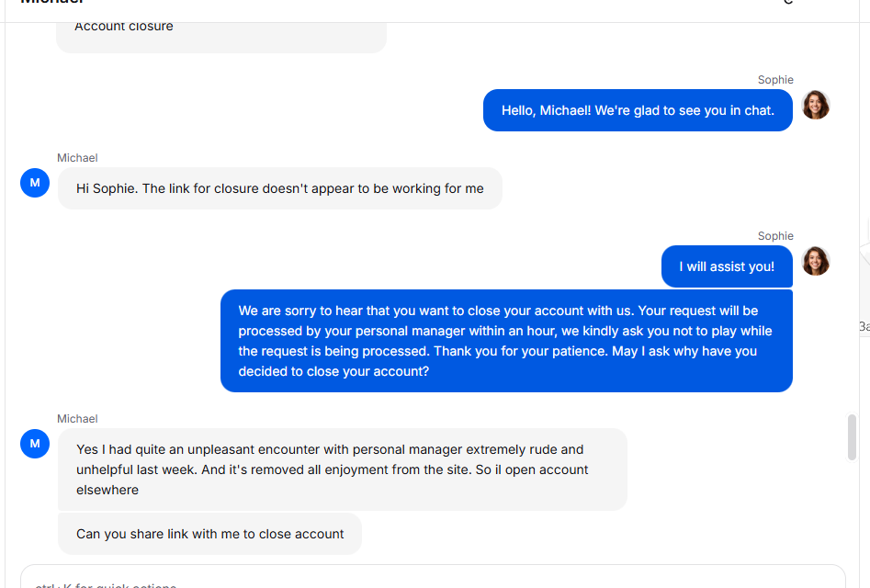Click the Michael name above the unpleasant encounter message
This screenshot has width=870, height=588.
[77, 419]
